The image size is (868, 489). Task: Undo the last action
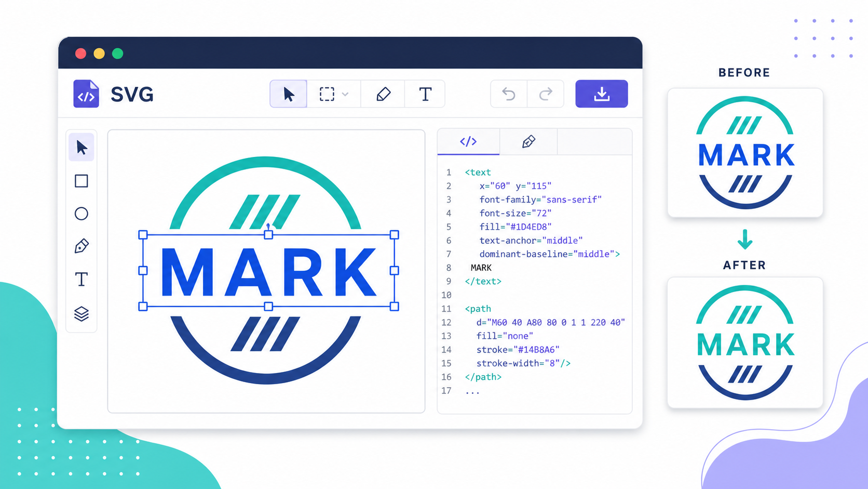(509, 94)
